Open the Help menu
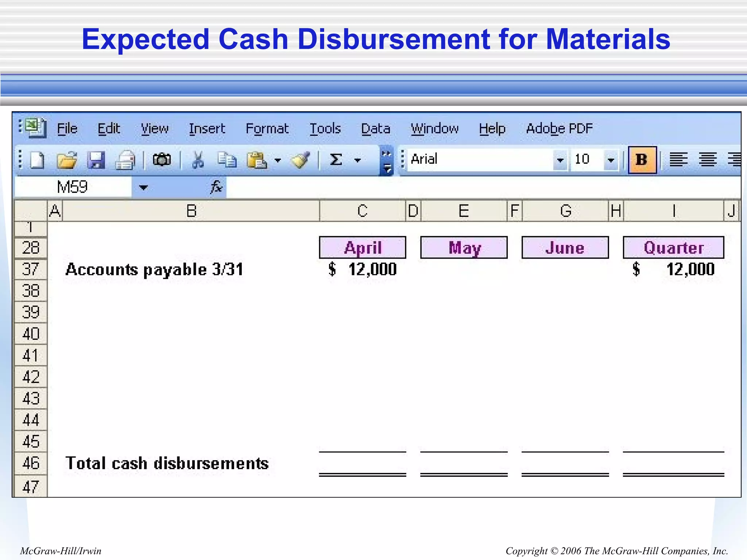Image resolution: width=747 pixels, height=560 pixels. (x=492, y=129)
